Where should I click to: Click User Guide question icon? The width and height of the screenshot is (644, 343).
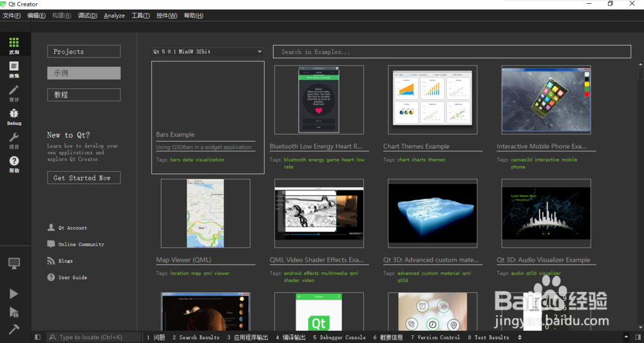pyautogui.click(x=51, y=277)
